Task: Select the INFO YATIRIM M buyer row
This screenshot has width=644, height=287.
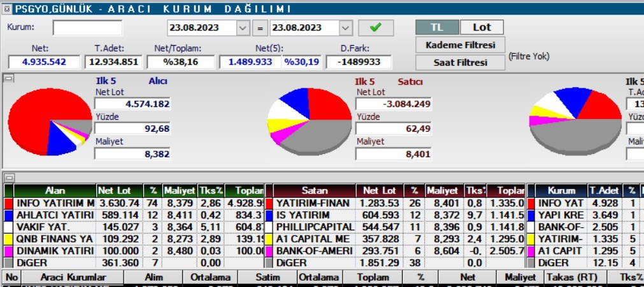Action: tap(134, 203)
